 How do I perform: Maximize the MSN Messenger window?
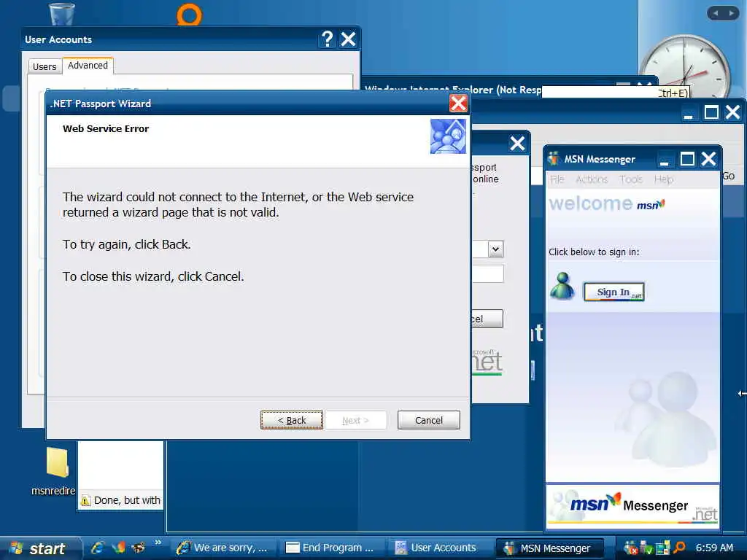point(687,159)
